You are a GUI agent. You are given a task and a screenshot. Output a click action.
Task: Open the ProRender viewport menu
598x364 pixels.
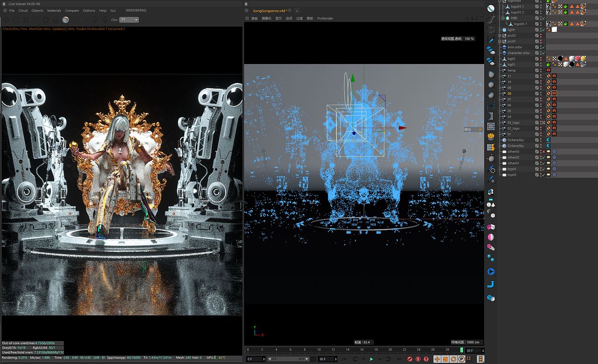click(325, 18)
